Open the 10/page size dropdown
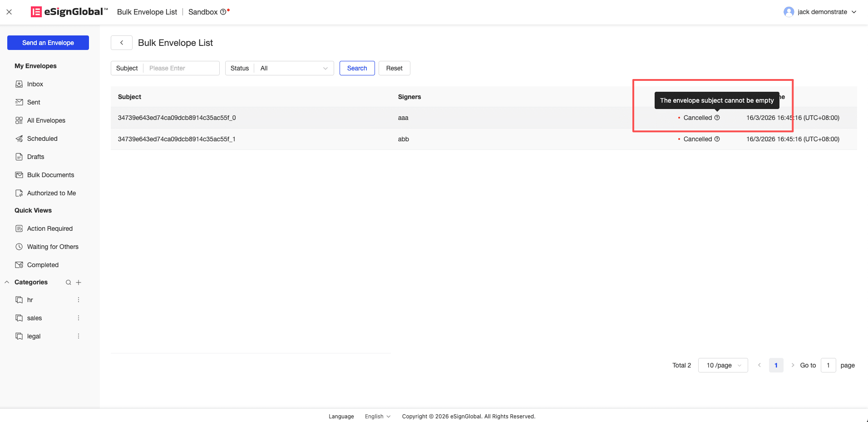 click(x=723, y=365)
